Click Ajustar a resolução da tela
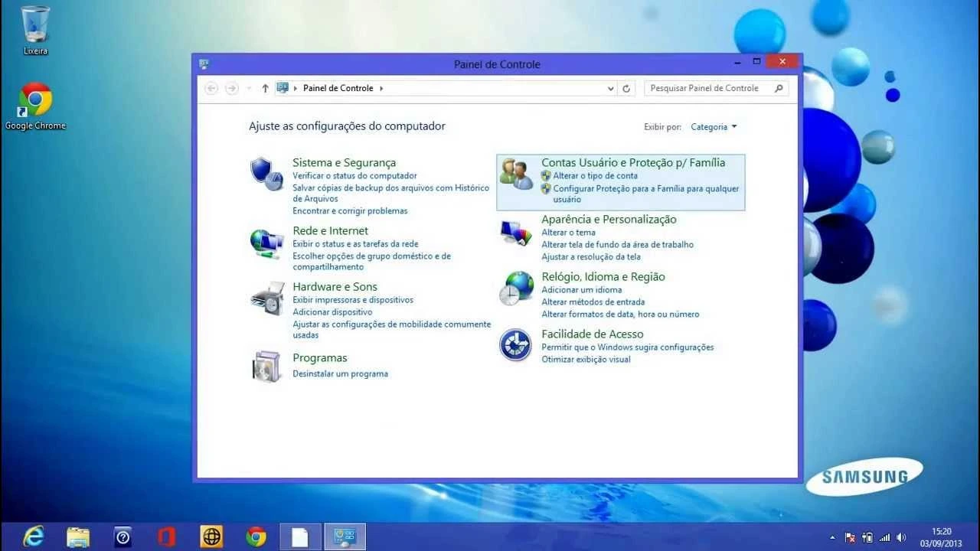Viewport: 980px width, 551px height. [590, 257]
